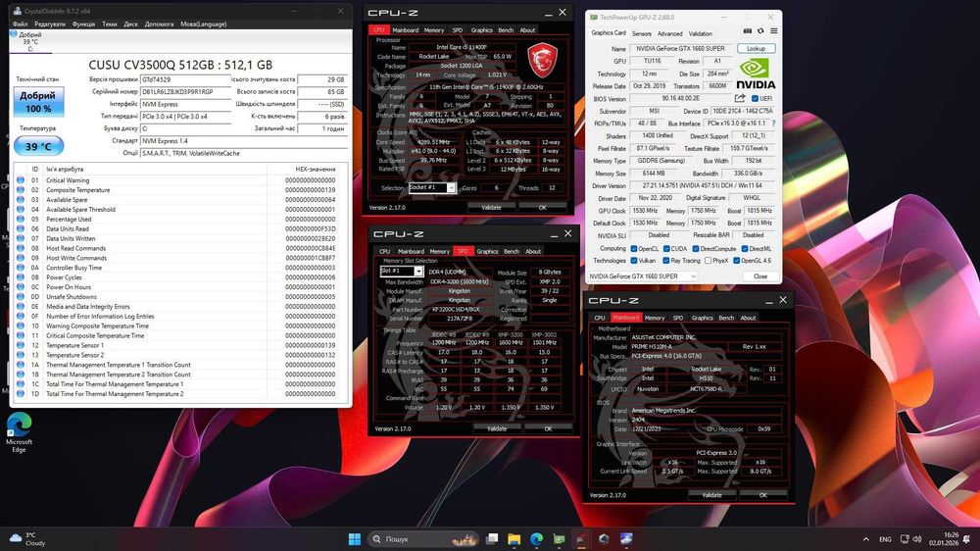
Task: Select the Power On Hours attribute row
Action: (180, 287)
